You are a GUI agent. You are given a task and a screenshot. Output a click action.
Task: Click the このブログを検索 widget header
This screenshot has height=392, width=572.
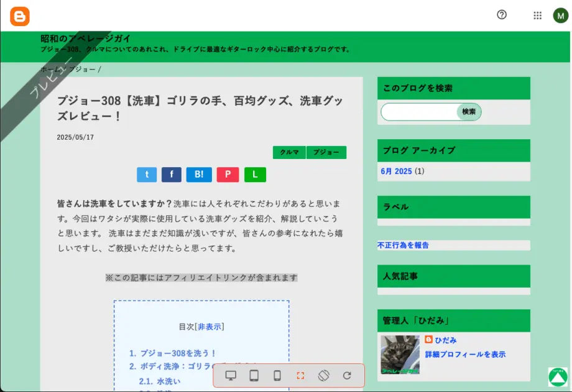[453, 88]
